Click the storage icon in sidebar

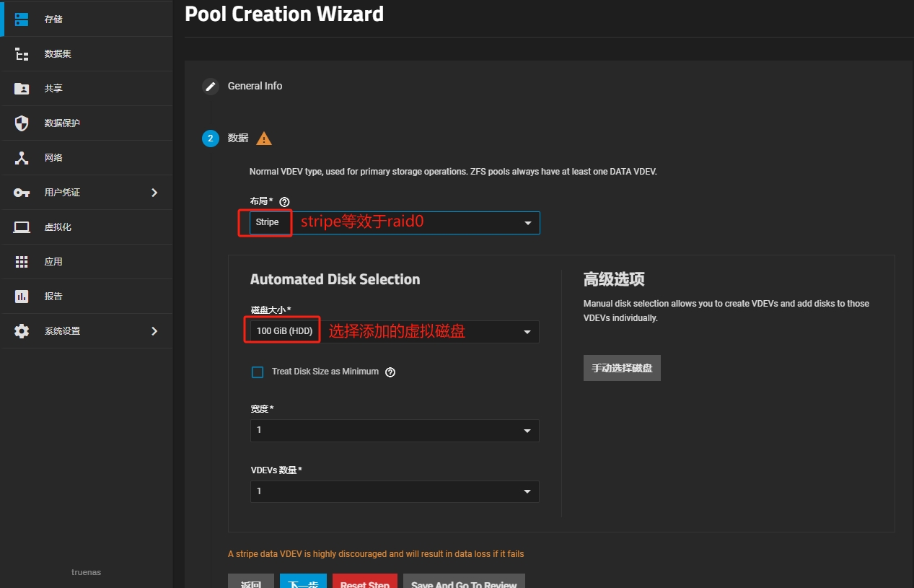pos(22,19)
